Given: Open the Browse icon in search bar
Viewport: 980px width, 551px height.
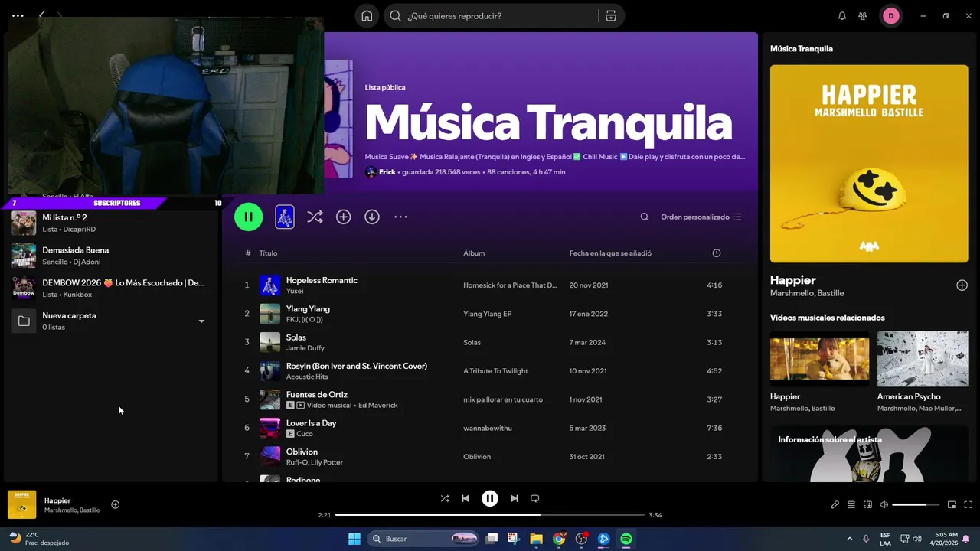Looking at the screenshot, I should (x=610, y=16).
